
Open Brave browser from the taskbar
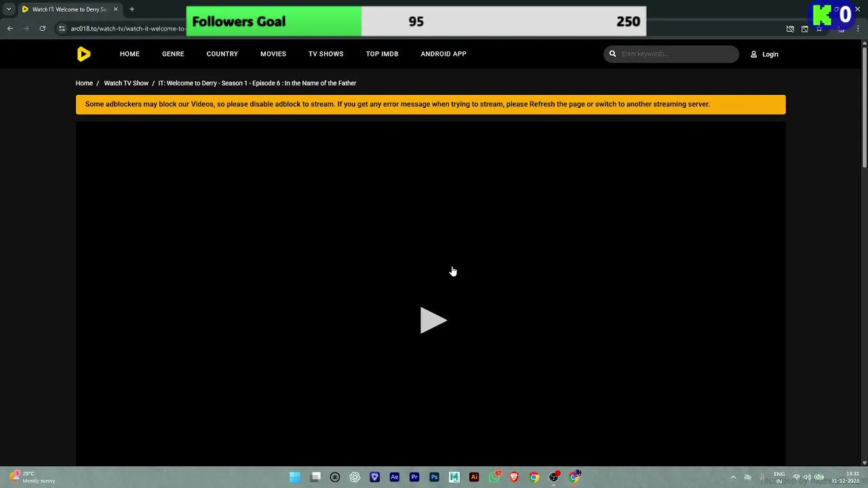514,477
